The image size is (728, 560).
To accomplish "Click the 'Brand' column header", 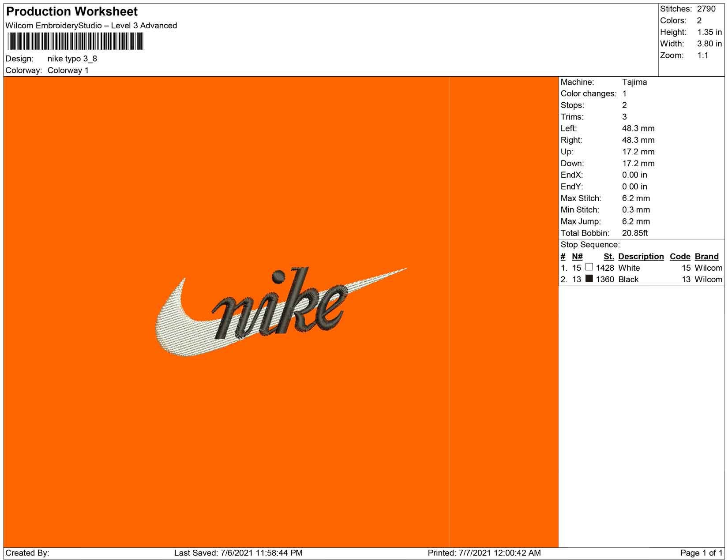I will coord(707,257).
